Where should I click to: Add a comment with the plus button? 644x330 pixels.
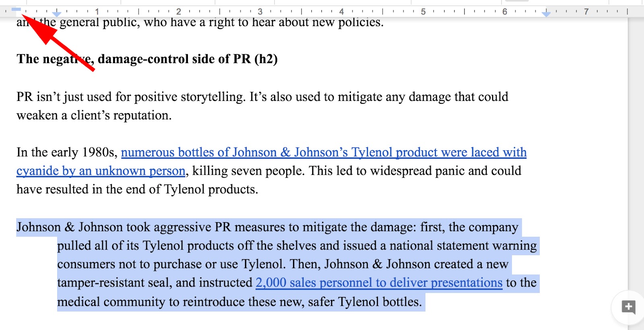[628, 307]
